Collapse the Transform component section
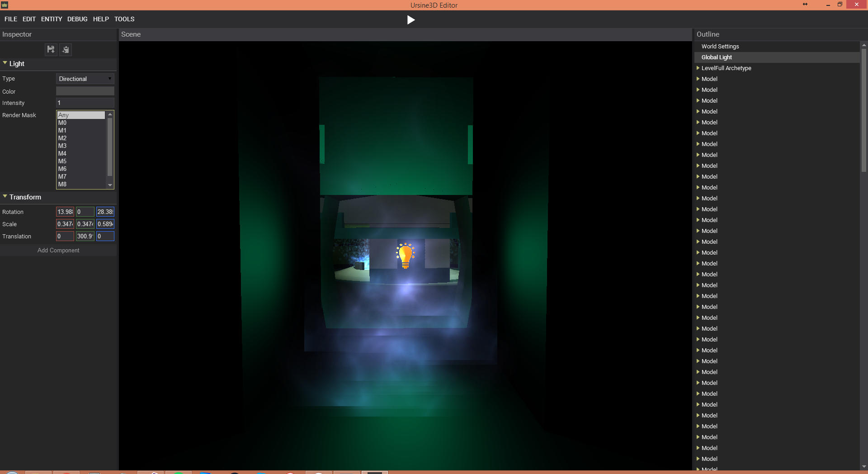 (5, 197)
